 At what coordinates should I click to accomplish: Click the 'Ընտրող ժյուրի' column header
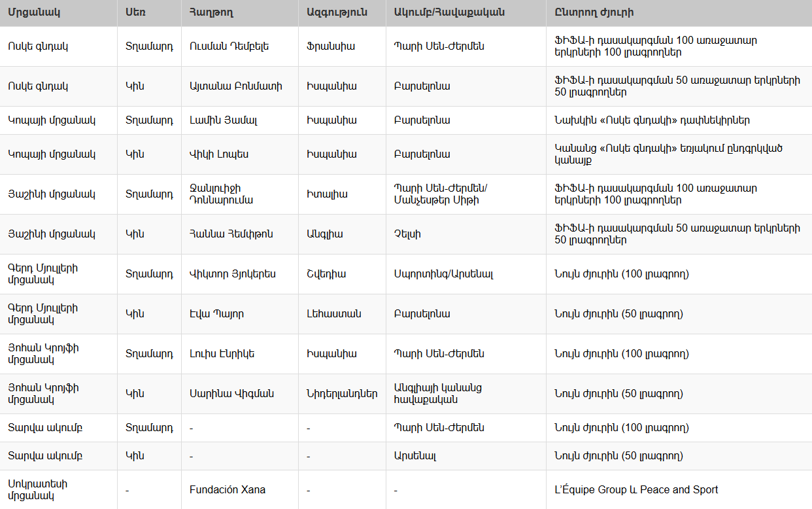tap(594, 12)
